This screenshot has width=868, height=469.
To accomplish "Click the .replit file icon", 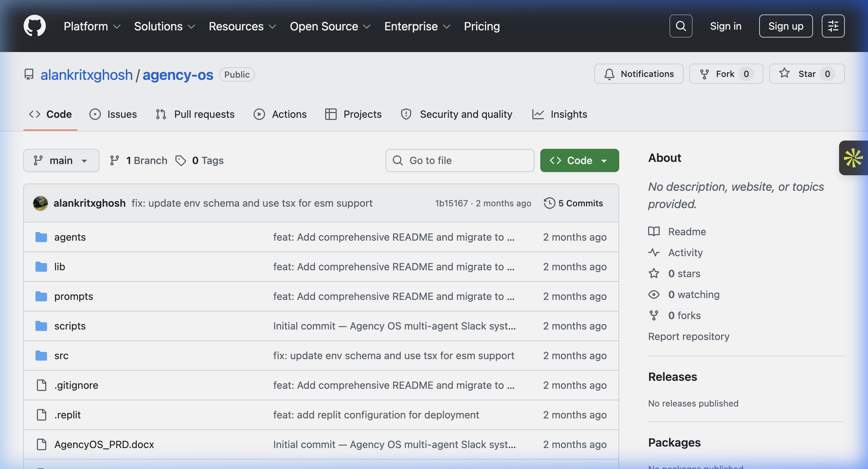I will coord(42,415).
